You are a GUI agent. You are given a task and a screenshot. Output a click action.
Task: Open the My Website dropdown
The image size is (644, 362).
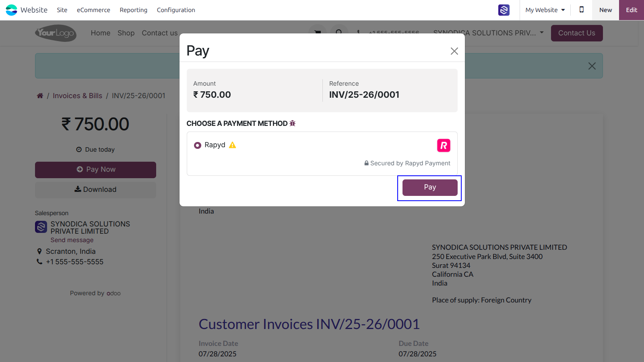click(545, 10)
